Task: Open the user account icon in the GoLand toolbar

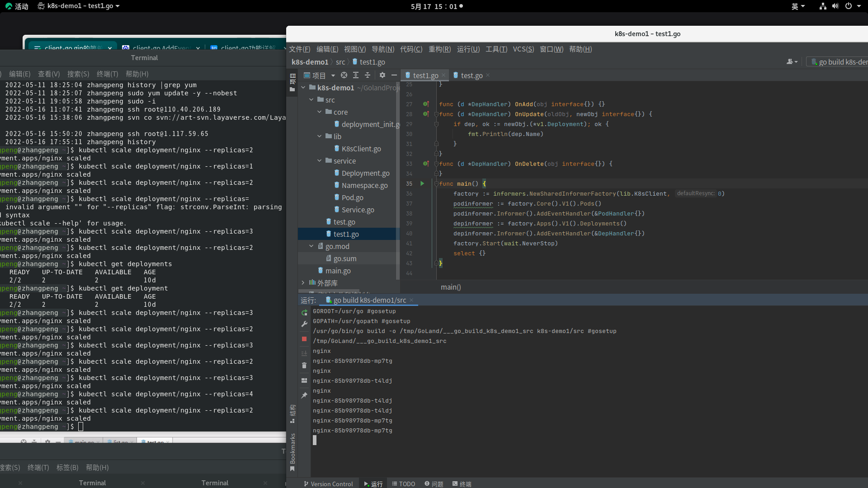Action: tap(792, 62)
